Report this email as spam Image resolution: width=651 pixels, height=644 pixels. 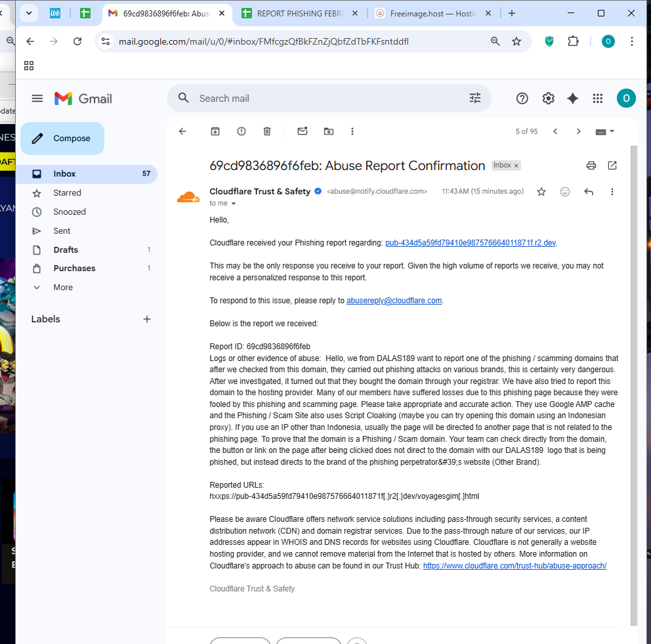coord(241,132)
